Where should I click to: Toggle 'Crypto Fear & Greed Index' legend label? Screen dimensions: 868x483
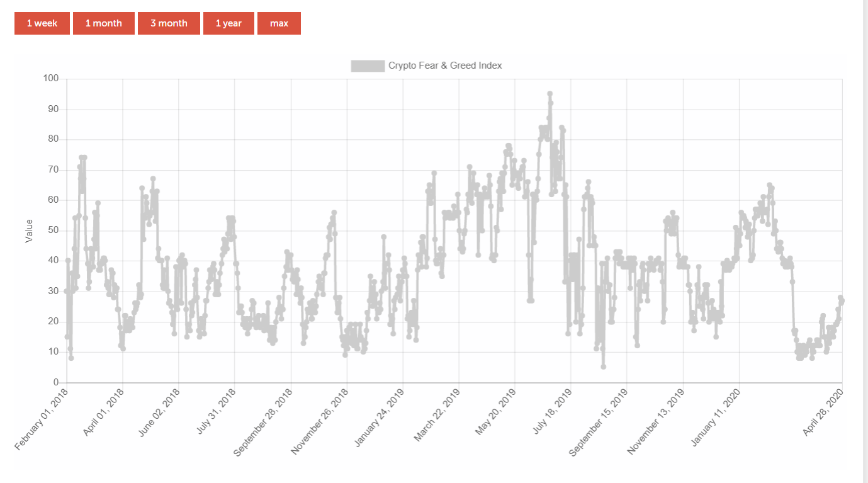coord(445,65)
